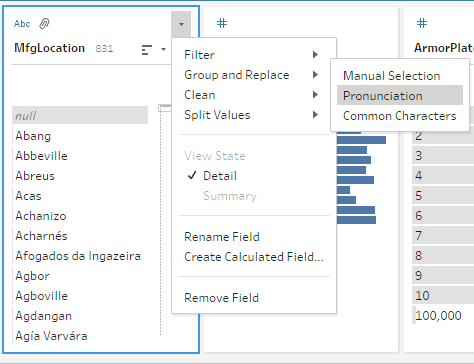Expand the Filter submenu arrow
474x364 pixels.
click(x=315, y=55)
